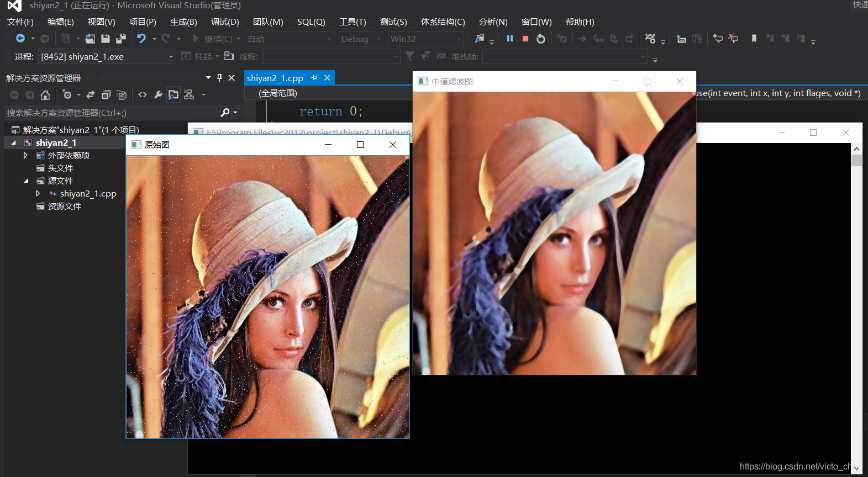
Task: Collapse the shiyan2_1 project node
Action: click(x=13, y=142)
